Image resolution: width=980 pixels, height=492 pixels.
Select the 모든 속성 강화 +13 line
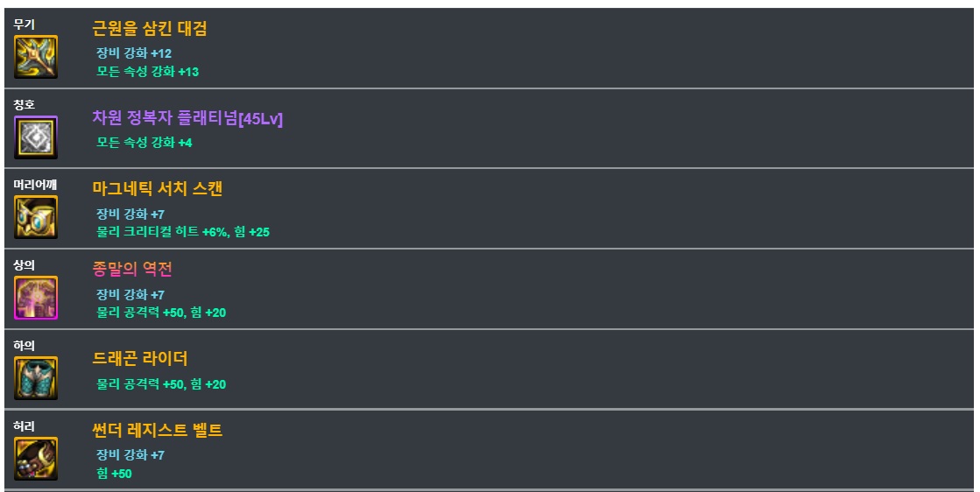pyautogui.click(x=147, y=72)
